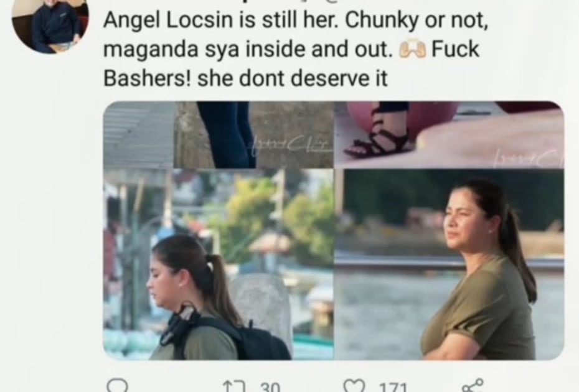Open photo of woman wearing backpack
Screen dimensions: 579x392
[x=219, y=264]
